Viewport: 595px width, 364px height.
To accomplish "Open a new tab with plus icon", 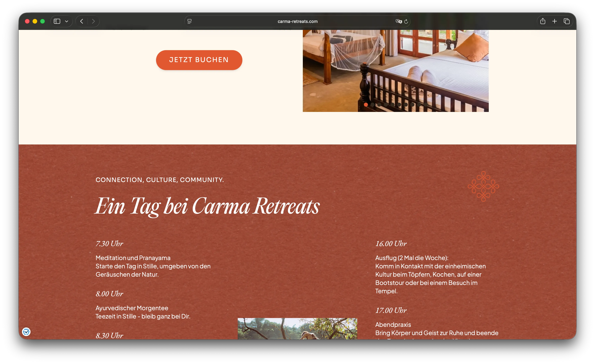I will point(555,21).
